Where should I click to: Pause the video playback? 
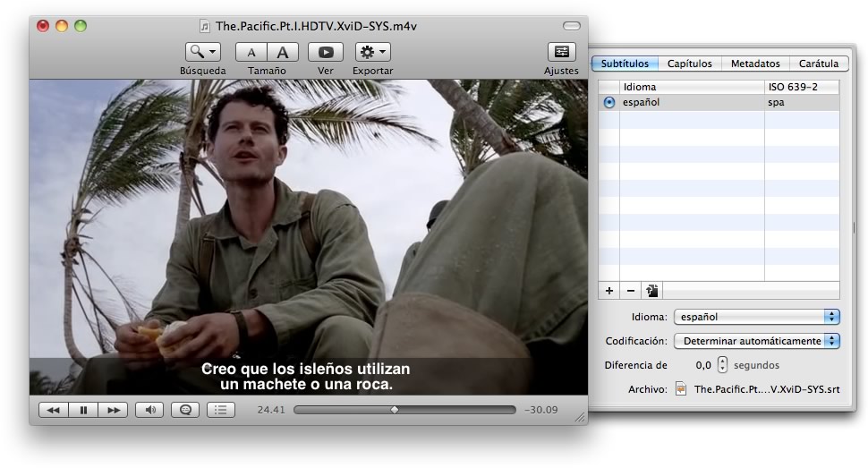pos(83,410)
